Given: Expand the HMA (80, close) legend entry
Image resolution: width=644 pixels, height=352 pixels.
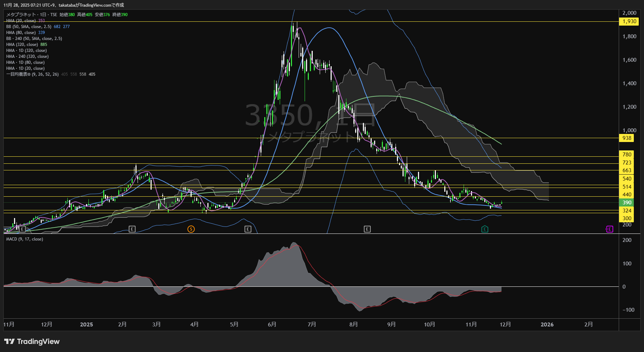Looking at the screenshot, I should [x=21, y=33].
